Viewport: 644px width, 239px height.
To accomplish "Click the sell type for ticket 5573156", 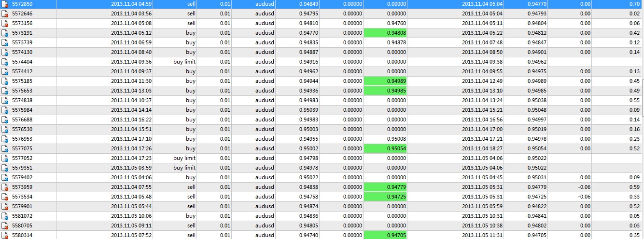I will click(191, 24).
